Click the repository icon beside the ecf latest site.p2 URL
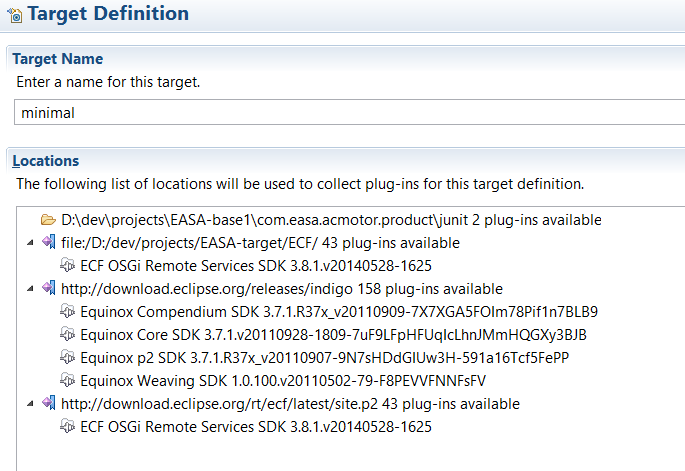The height and width of the screenshot is (471, 685). 47,404
